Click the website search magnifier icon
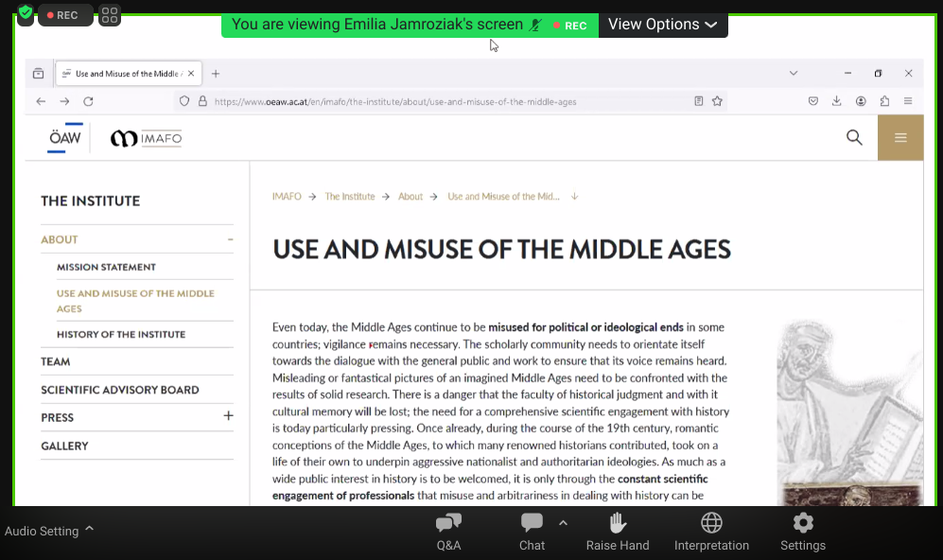This screenshot has width=943, height=560. coord(854,138)
